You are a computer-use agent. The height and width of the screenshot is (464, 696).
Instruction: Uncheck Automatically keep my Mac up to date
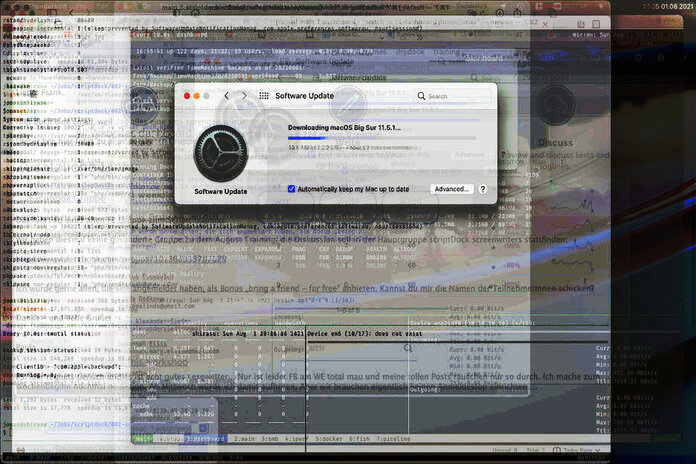click(292, 189)
